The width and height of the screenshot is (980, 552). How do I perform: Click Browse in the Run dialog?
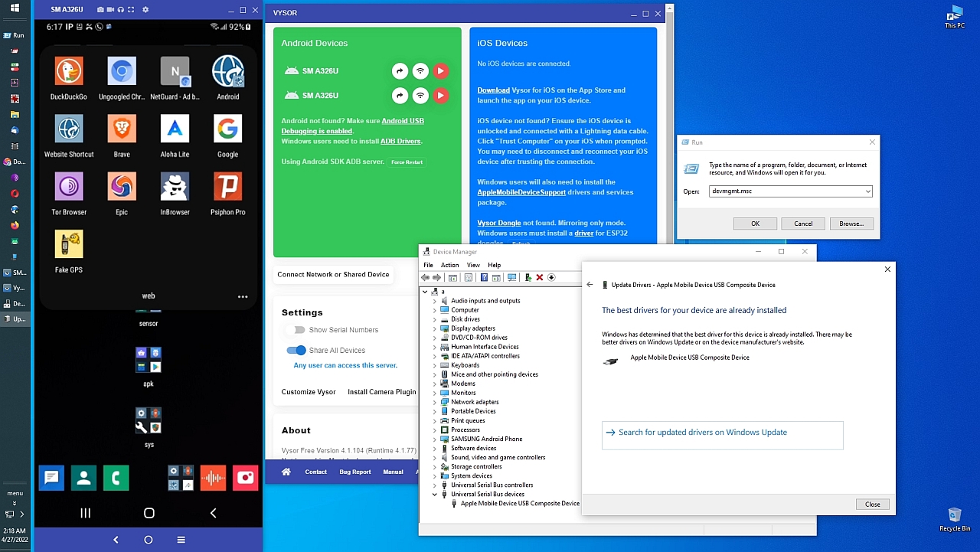click(851, 224)
